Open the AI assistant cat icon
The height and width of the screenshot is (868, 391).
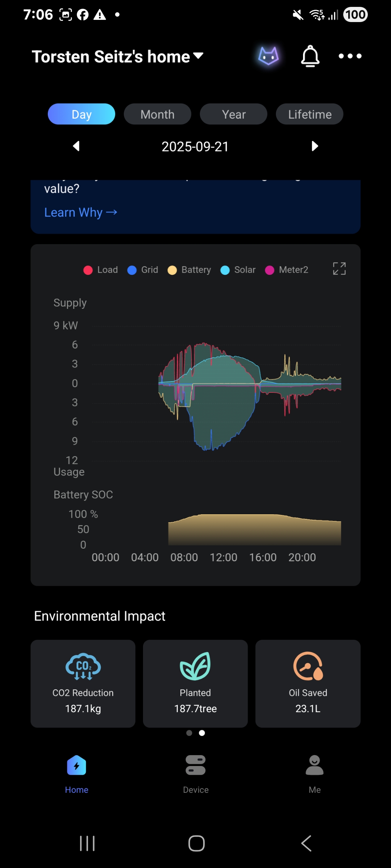coord(268,56)
